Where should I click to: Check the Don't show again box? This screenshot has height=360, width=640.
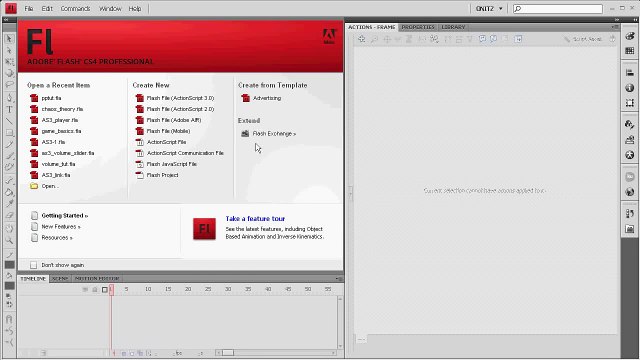[33, 265]
